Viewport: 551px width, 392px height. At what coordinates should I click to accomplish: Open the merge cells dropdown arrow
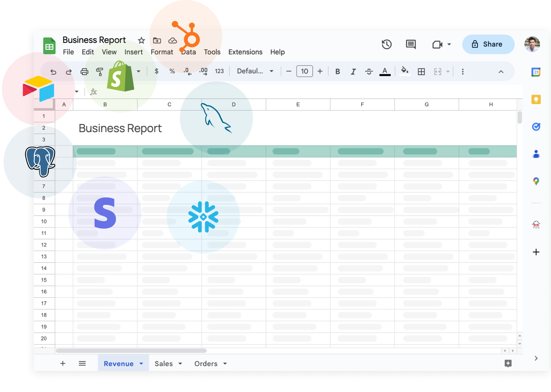tap(448, 72)
